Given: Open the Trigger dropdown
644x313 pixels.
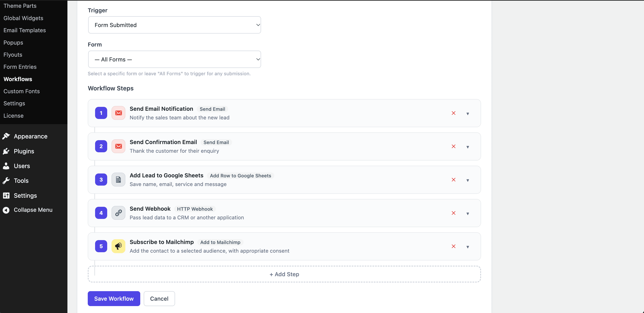Looking at the screenshot, I should [174, 25].
